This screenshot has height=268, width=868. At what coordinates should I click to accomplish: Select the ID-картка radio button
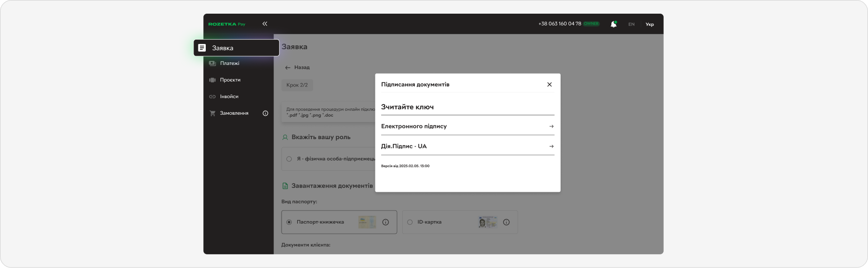pos(410,222)
